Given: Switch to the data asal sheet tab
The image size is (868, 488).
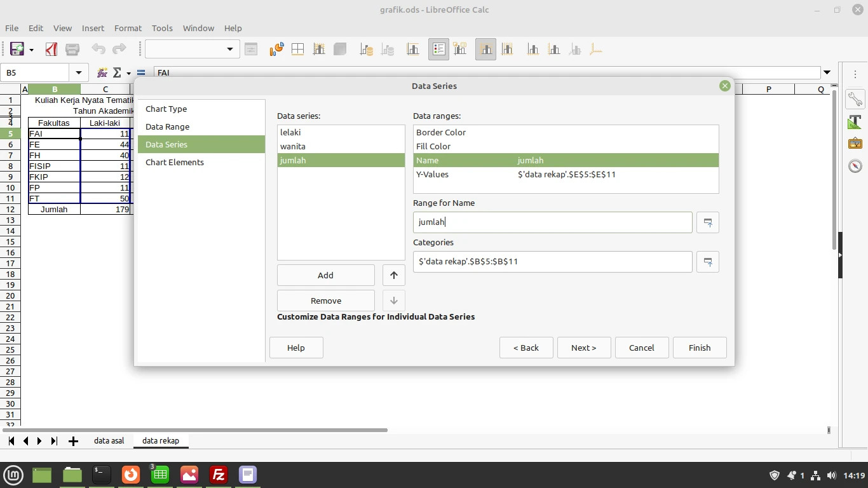Looking at the screenshot, I should (109, 440).
